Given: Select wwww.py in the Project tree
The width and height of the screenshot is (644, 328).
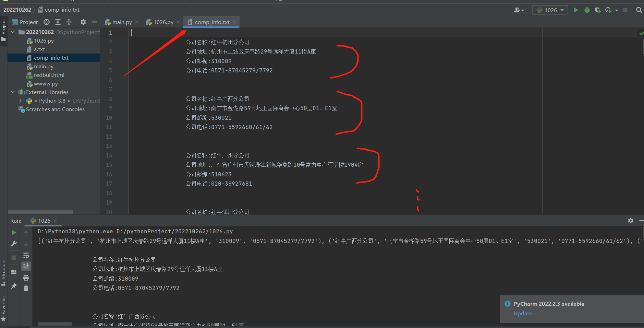Looking at the screenshot, I should pos(46,83).
